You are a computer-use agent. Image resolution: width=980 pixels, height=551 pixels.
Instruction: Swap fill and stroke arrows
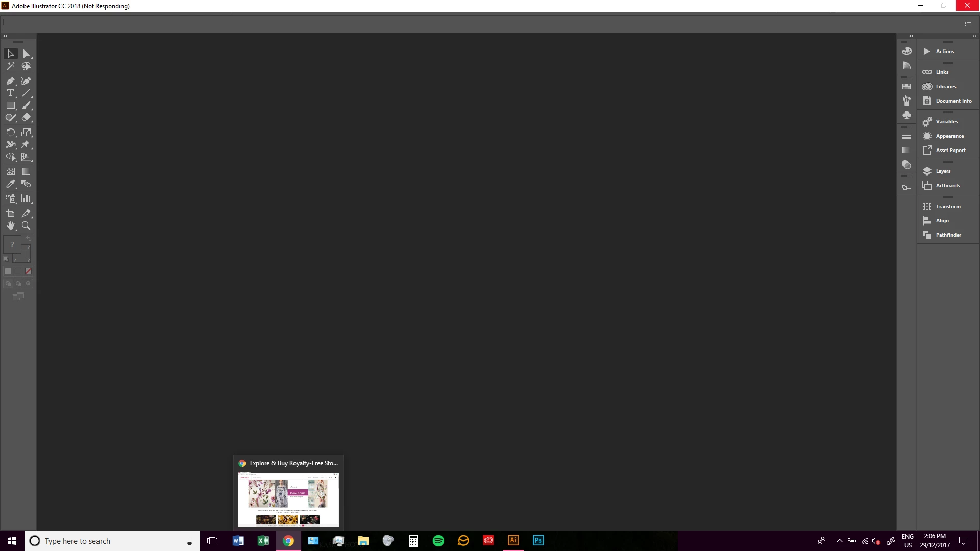point(29,239)
